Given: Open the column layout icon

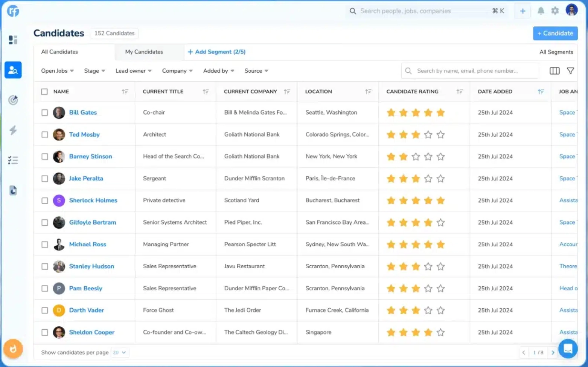Looking at the screenshot, I should [x=554, y=71].
